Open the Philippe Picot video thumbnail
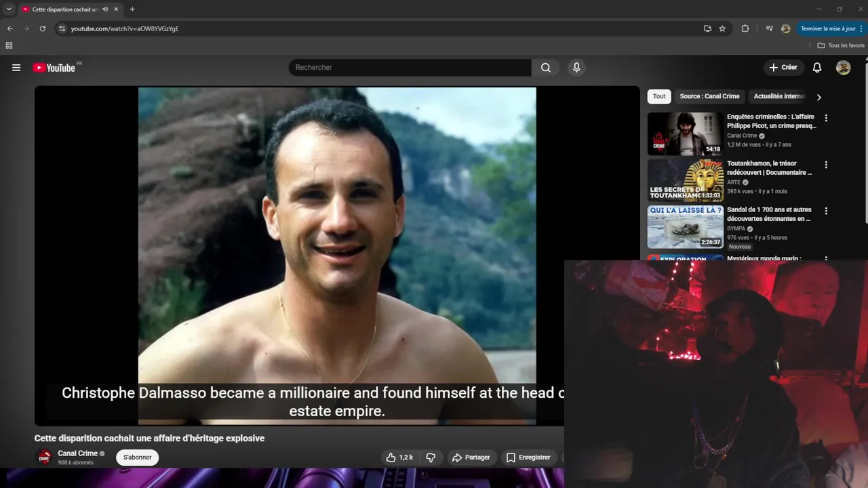This screenshot has width=868, height=488. point(685,134)
